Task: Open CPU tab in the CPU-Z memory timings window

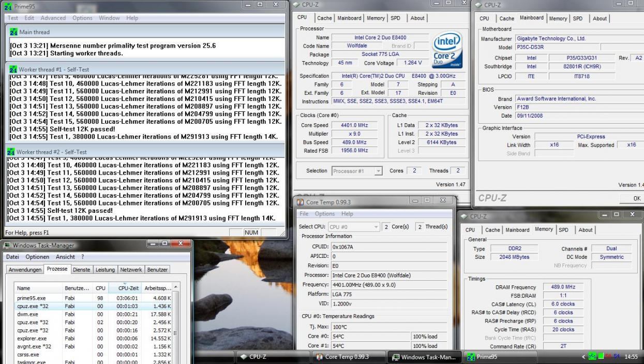Action: pyautogui.click(x=470, y=230)
